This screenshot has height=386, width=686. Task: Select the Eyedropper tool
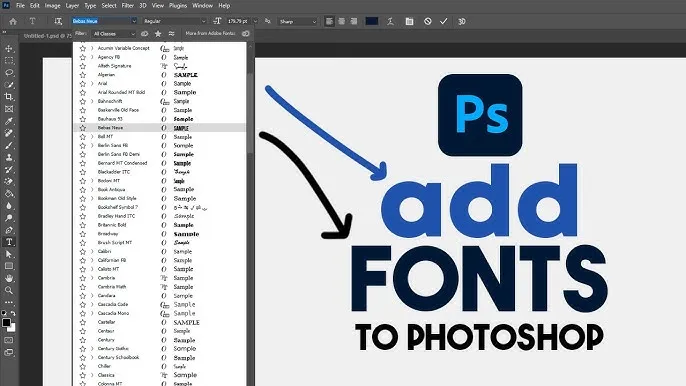click(x=9, y=121)
